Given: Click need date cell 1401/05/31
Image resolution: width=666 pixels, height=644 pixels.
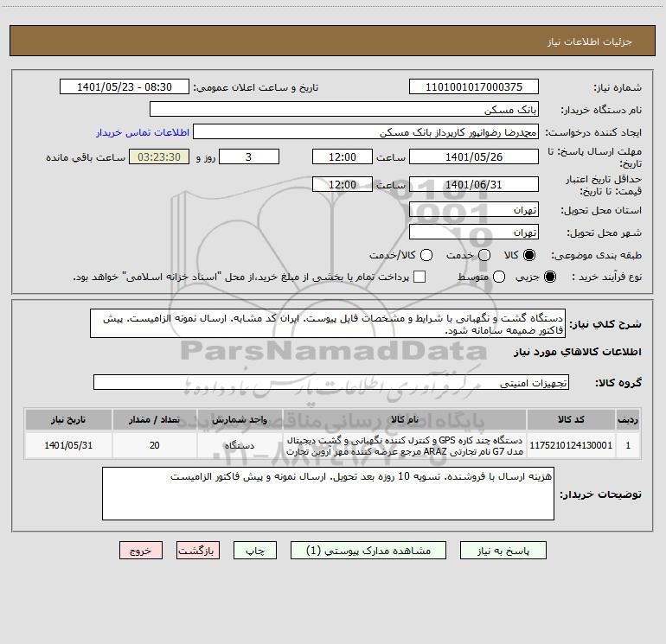Looking at the screenshot, I should click(x=68, y=445).
